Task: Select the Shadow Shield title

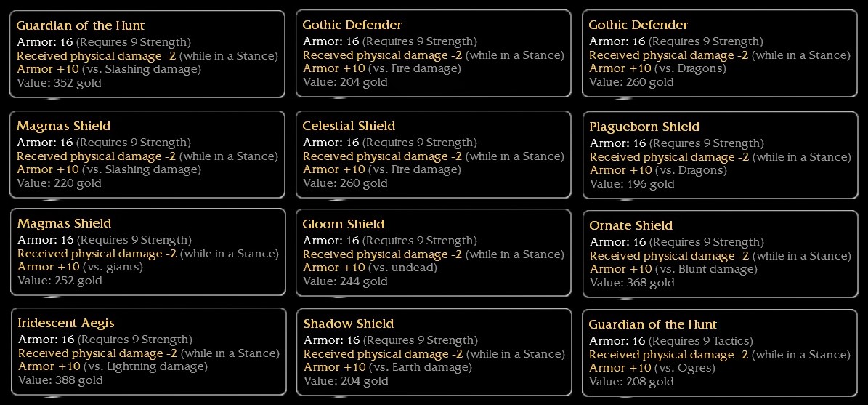Action: coord(349,324)
